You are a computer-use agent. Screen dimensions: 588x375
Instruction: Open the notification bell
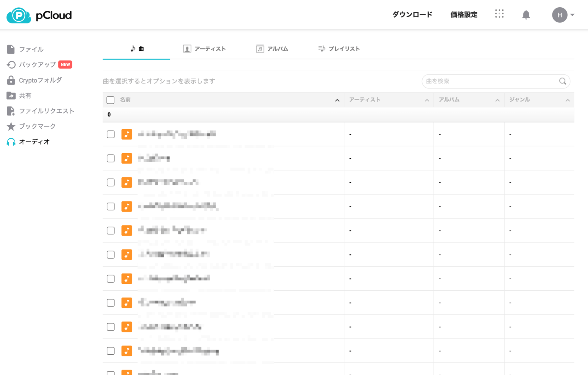point(526,15)
